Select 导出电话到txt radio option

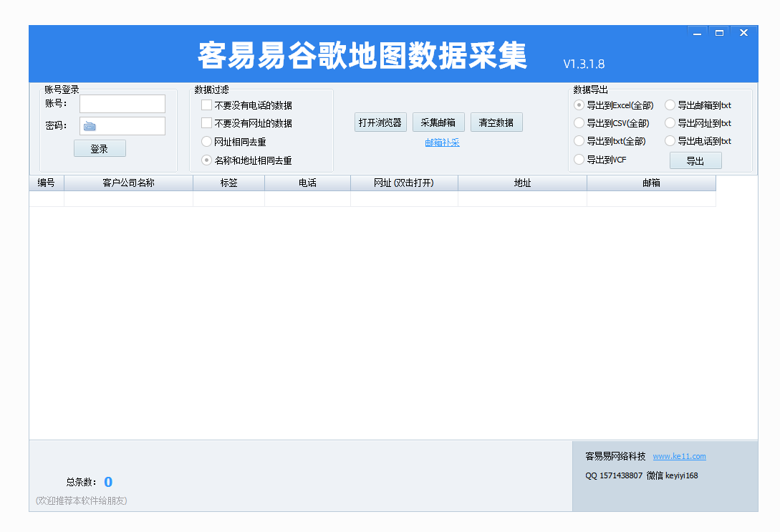(x=670, y=141)
